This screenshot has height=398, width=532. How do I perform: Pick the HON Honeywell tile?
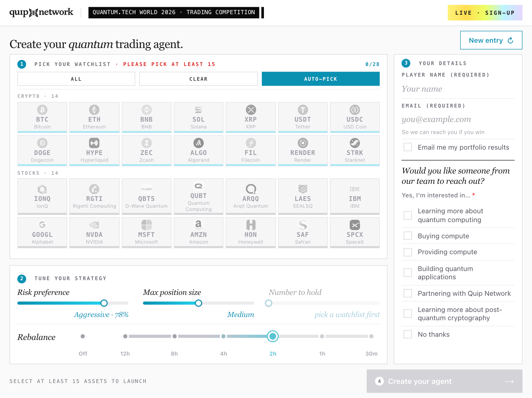(251, 232)
